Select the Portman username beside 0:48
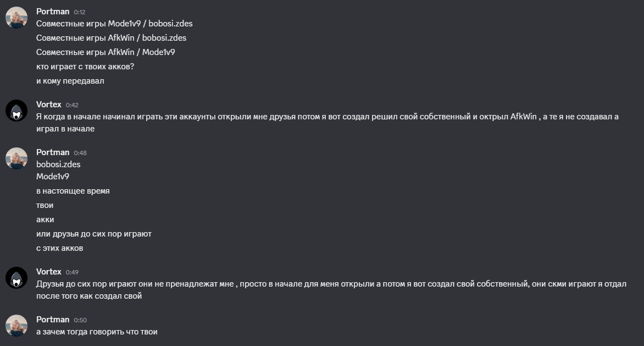The width and height of the screenshot is (644, 346). (53, 152)
